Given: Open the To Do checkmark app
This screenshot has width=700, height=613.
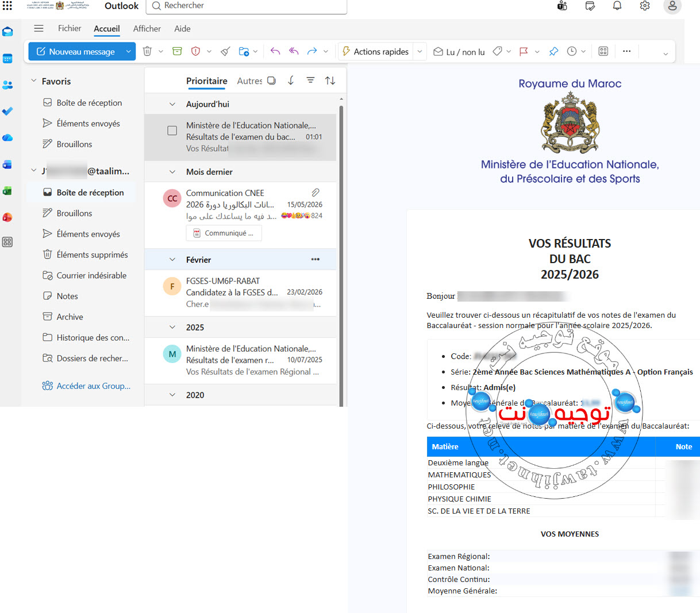Looking at the screenshot, I should 7,111.
